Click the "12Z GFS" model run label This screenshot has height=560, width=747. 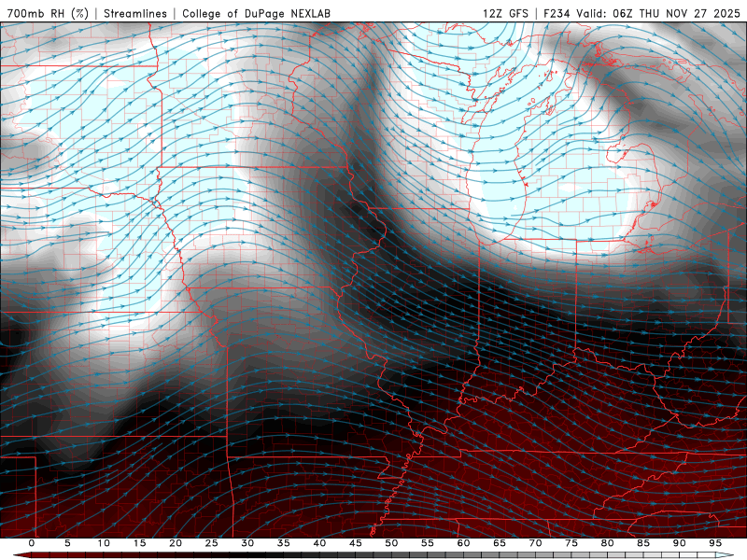point(505,13)
